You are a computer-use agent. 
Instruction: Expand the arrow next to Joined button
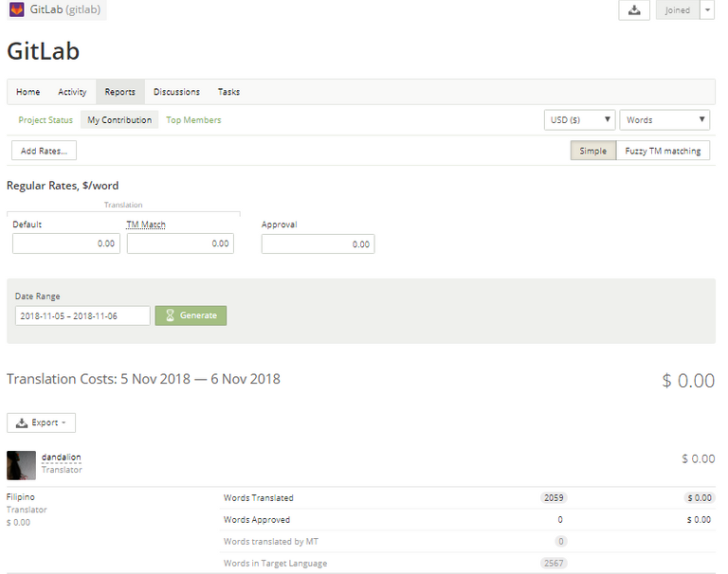pyautogui.click(x=708, y=10)
